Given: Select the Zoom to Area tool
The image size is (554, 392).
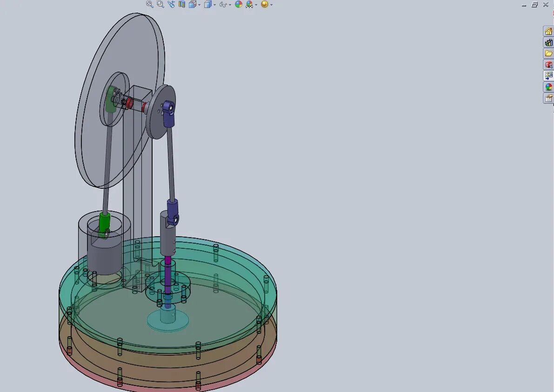Looking at the screenshot, I should tap(160, 4).
